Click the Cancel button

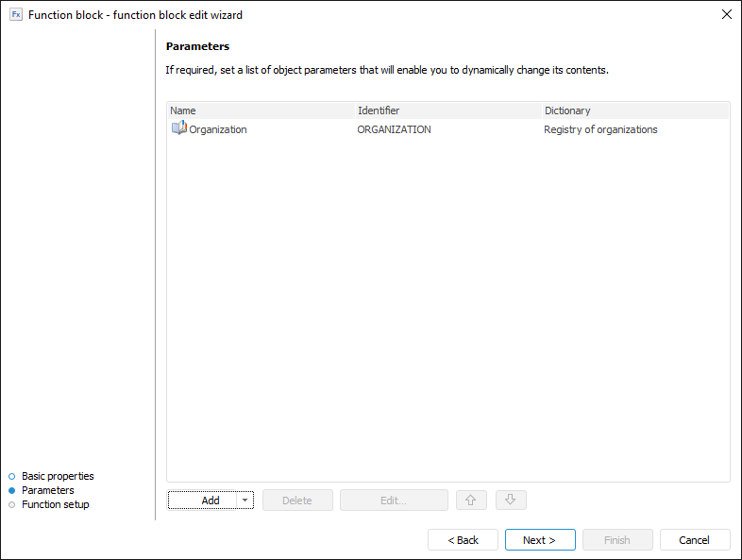695,540
